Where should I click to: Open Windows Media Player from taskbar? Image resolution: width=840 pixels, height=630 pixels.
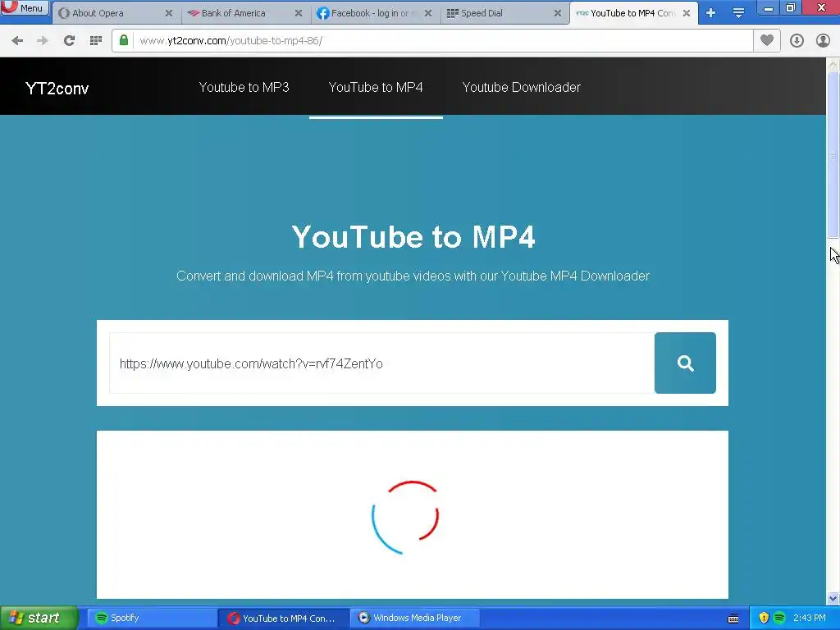click(x=414, y=619)
